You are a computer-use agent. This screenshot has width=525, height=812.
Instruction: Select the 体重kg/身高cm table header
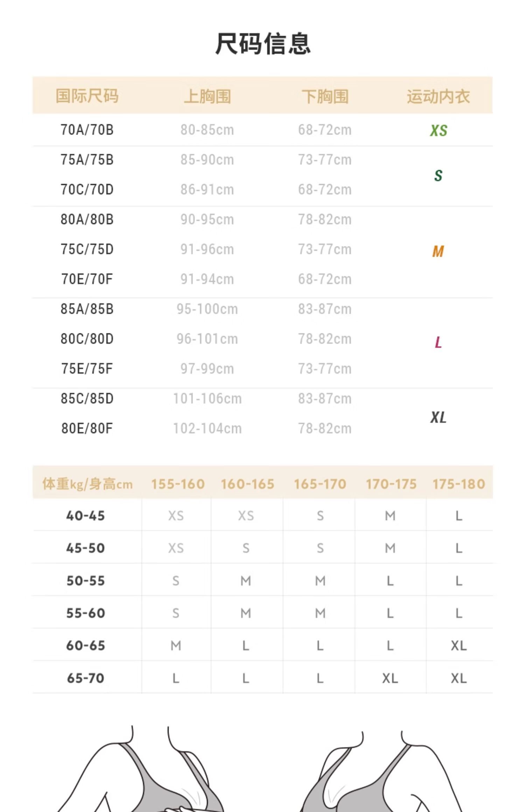(87, 484)
